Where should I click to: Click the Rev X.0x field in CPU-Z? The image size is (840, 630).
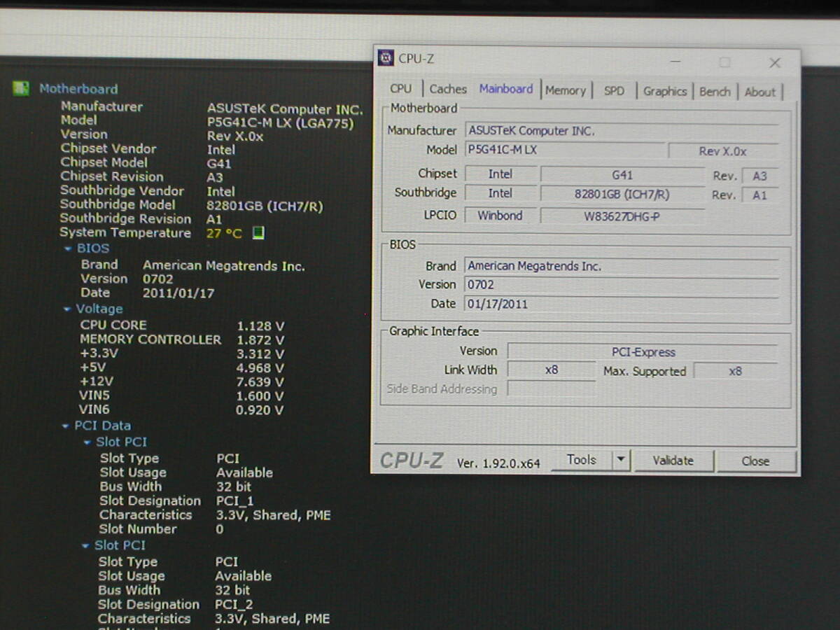[x=723, y=151]
